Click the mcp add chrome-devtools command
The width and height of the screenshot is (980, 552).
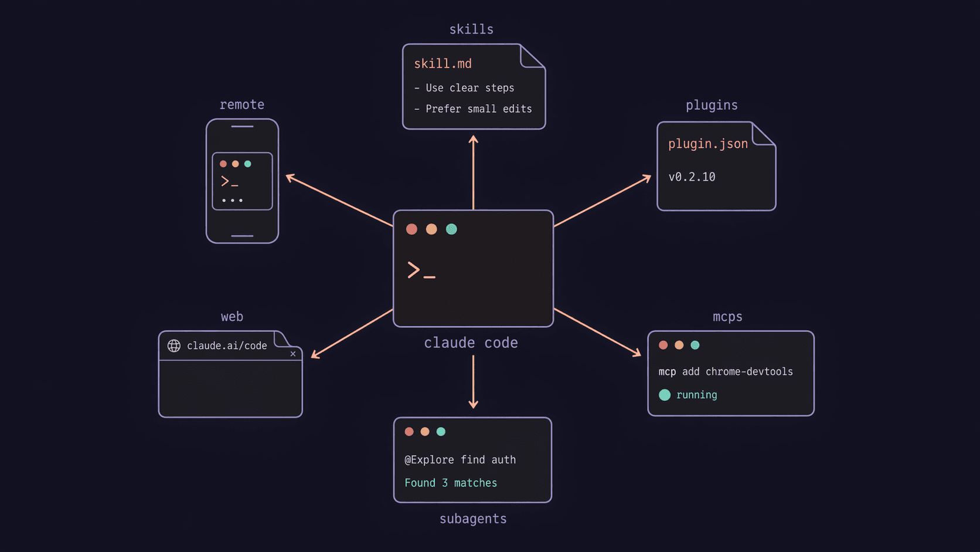point(726,371)
